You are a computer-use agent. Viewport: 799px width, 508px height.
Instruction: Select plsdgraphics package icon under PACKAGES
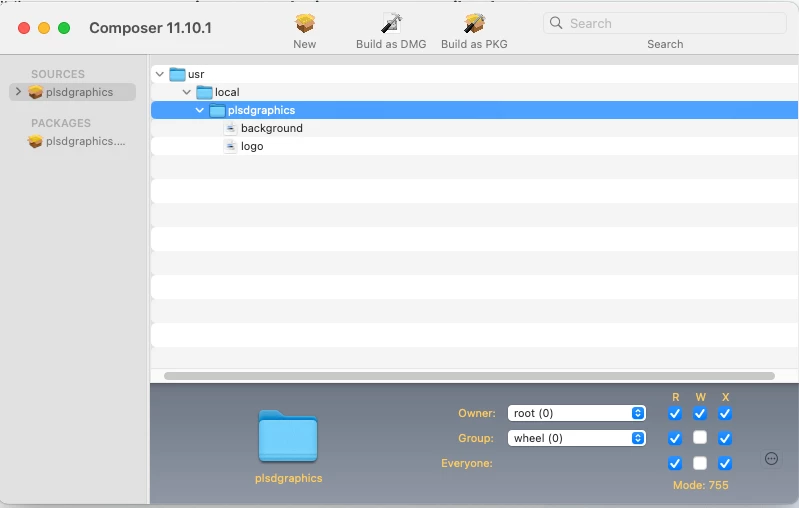pyautogui.click(x=35, y=141)
